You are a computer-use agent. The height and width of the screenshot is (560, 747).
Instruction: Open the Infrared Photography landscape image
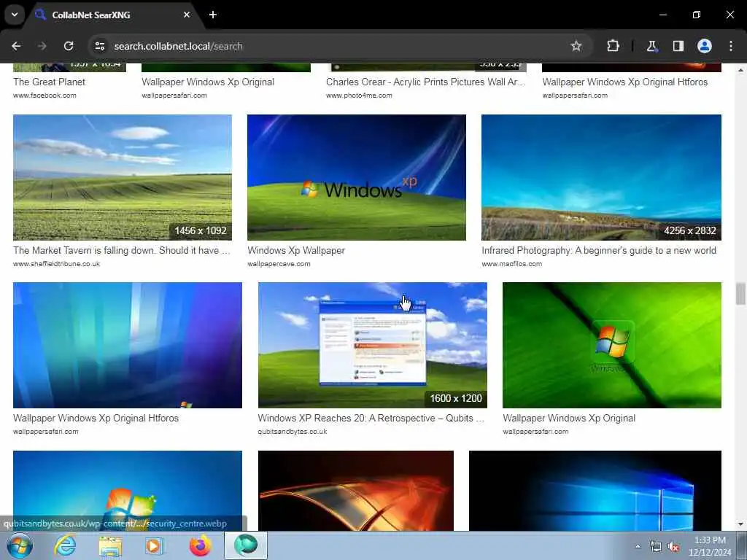click(601, 177)
